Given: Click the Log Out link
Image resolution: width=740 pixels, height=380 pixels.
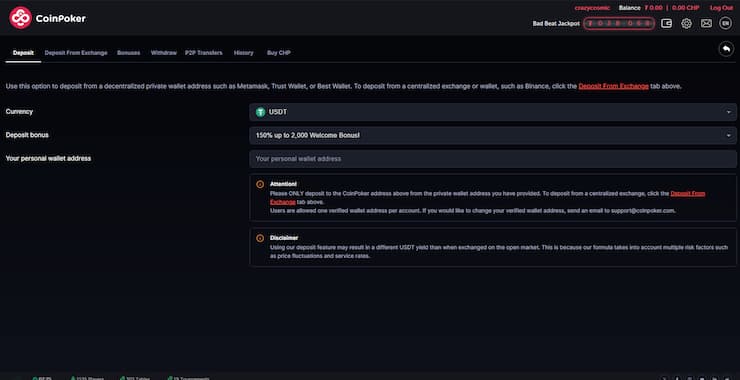Looking at the screenshot, I should [x=721, y=8].
